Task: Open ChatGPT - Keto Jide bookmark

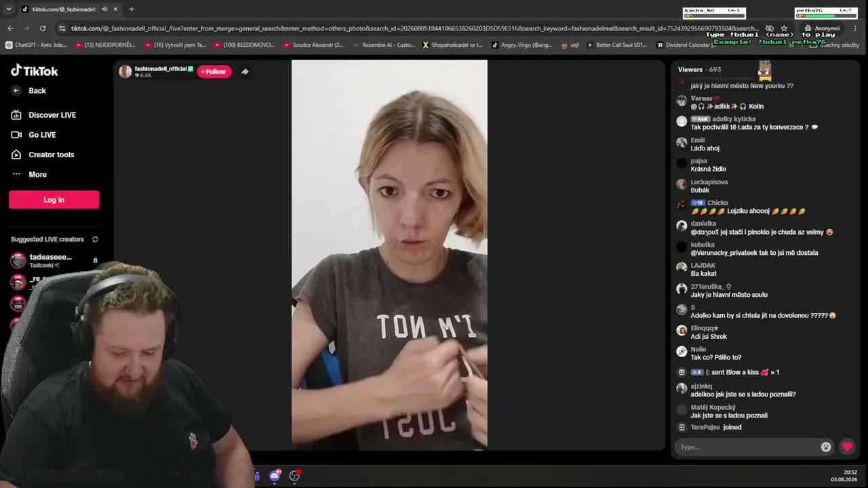Action: click(36, 45)
